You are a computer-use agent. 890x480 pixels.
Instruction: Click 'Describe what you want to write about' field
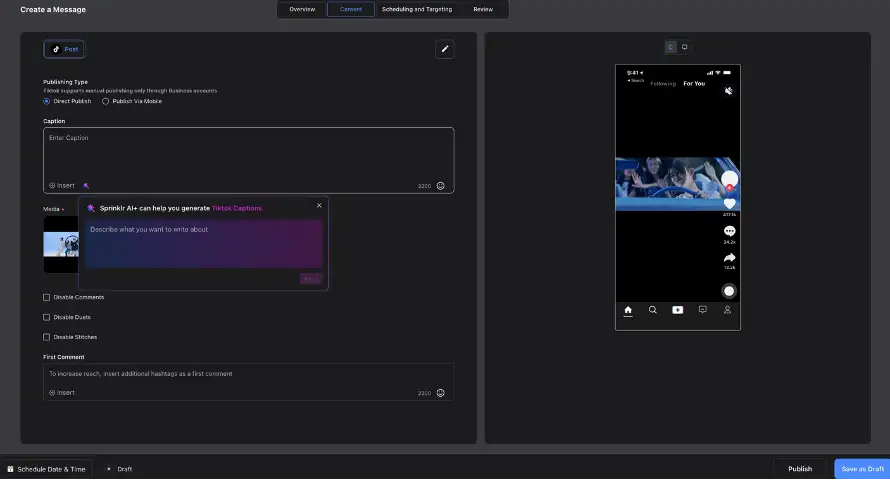(203, 244)
